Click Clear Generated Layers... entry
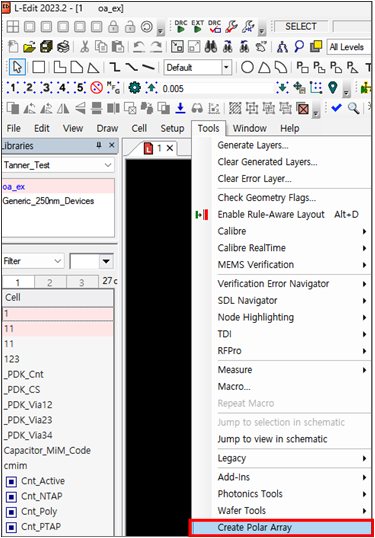This screenshot has width=375, height=538. tap(268, 162)
